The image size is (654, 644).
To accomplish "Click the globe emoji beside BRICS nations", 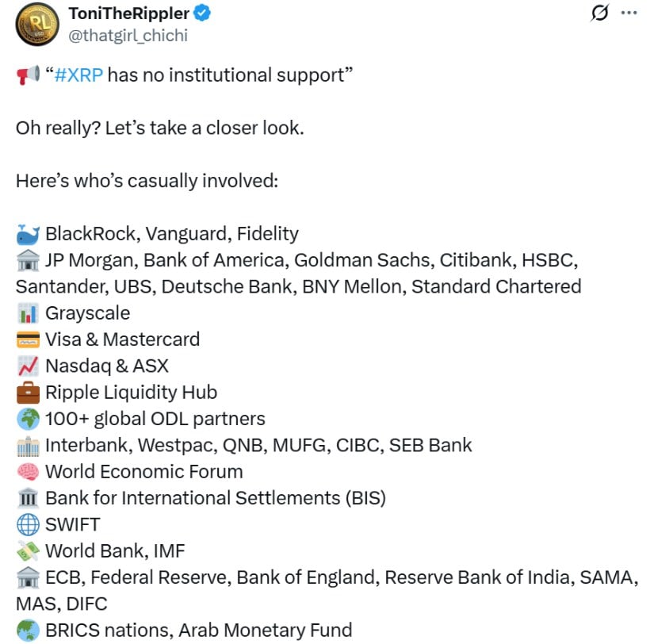I will point(28,631).
